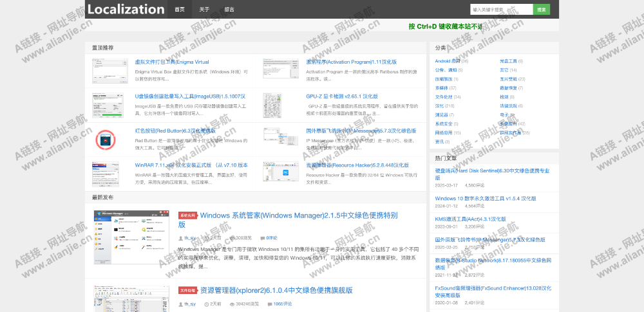Open the ImageUSB article thumbnail
The image size is (644, 312).
coord(108,105)
